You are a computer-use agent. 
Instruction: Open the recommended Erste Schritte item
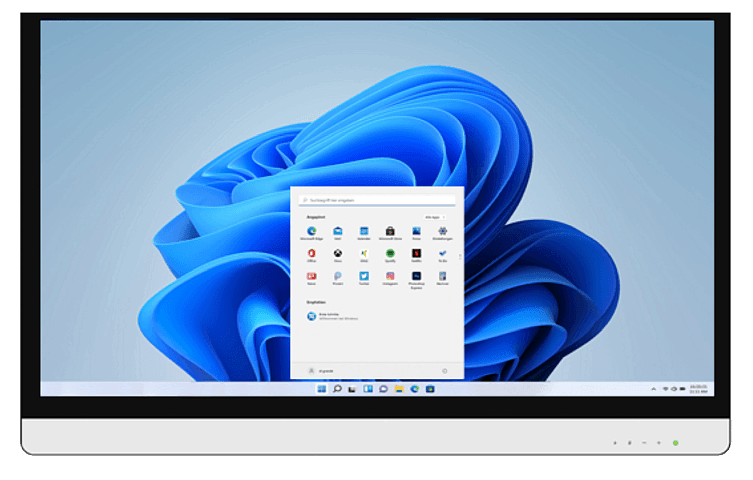(332, 316)
